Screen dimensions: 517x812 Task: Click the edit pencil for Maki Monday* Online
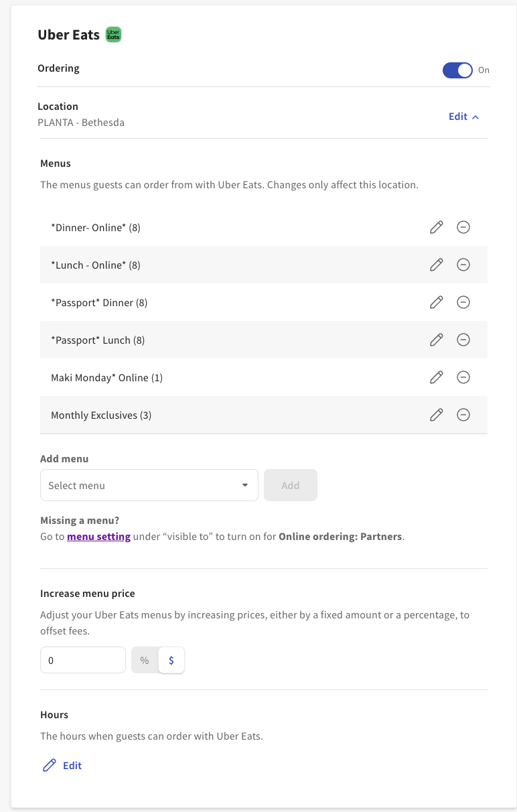(x=436, y=377)
